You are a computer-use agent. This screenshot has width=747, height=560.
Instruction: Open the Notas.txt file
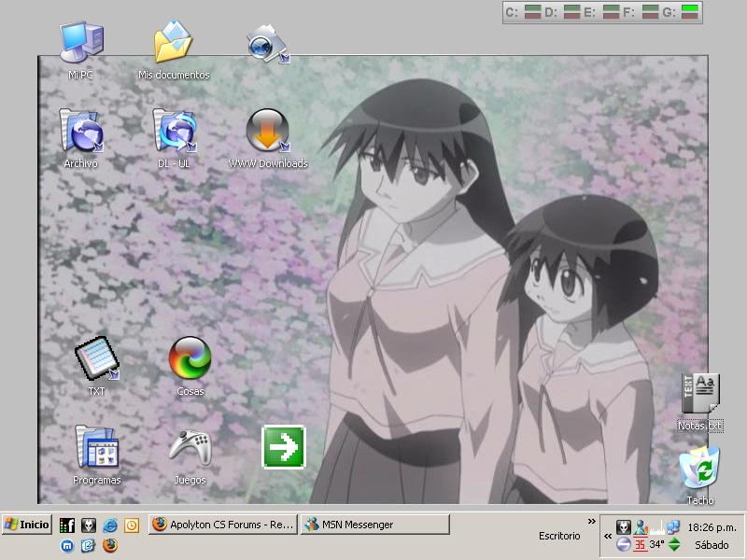pos(700,395)
